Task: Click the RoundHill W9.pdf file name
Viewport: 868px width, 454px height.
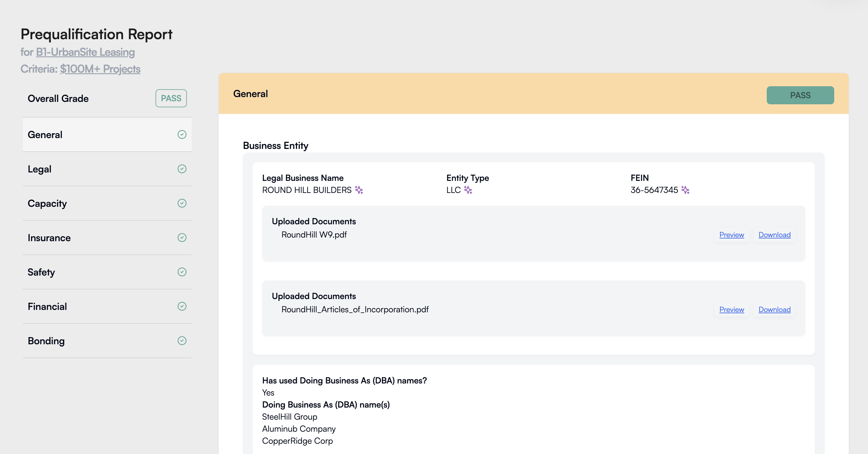Action: click(x=314, y=235)
